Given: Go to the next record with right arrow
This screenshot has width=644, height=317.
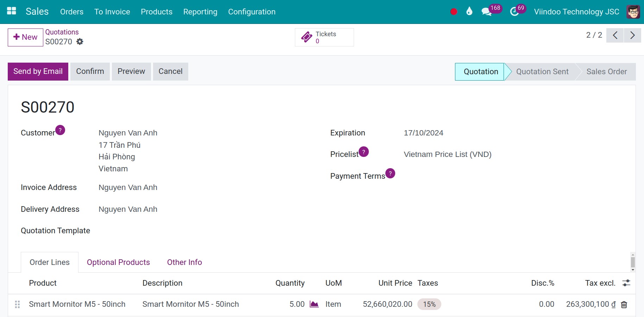Looking at the screenshot, I should click(x=632, y=35).
